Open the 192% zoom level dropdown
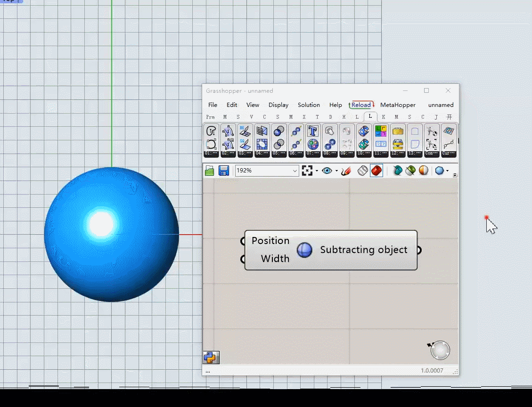This screenshot has height=407, width=532. coord(295,171)
